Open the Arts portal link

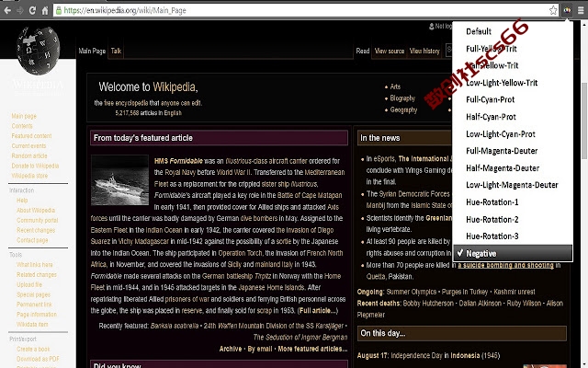point(395,86)
